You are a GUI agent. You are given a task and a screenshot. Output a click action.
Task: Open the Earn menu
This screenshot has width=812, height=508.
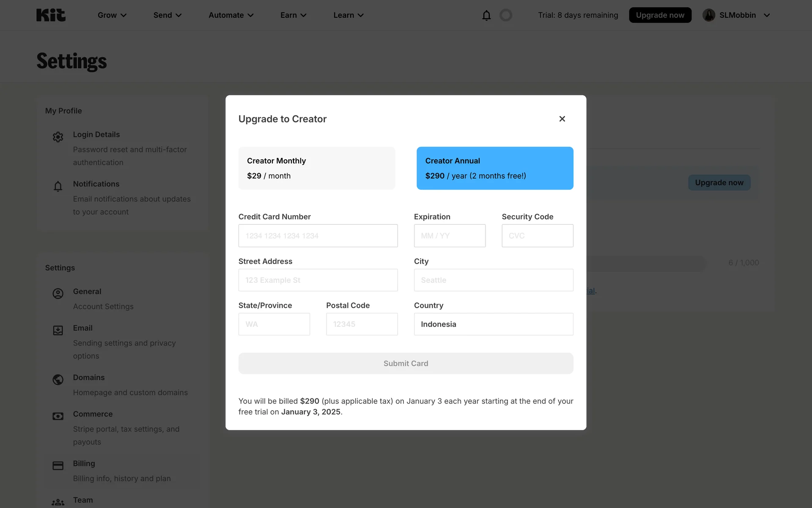(x=293, y=15)
